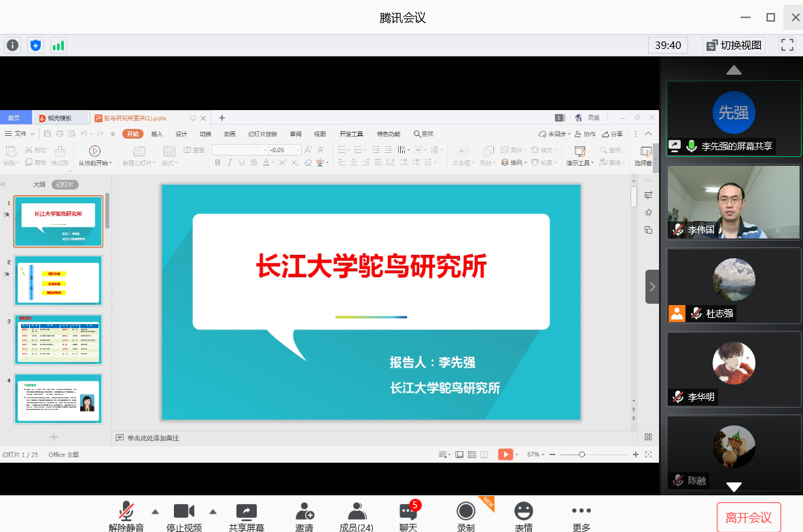Check the green network signal strength icon
803x532 pixels.
click(x=58, y=46)
